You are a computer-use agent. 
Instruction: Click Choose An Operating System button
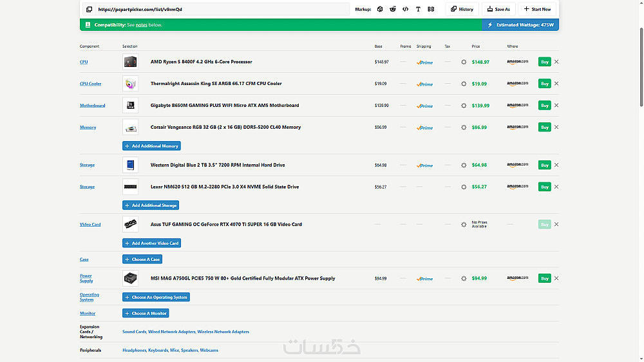pyautogui.click(x=156, y=297)
